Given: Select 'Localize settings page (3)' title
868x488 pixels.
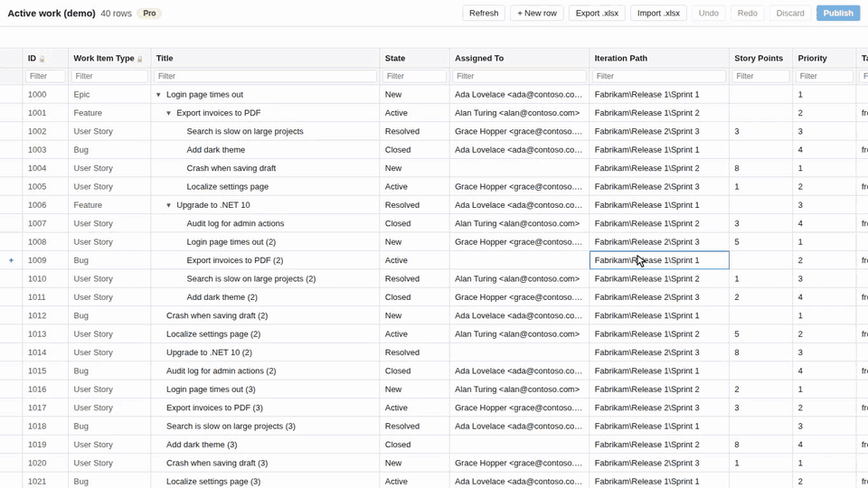Looking at the screenshot, I should pyautogui.click(x=213, y=482).
